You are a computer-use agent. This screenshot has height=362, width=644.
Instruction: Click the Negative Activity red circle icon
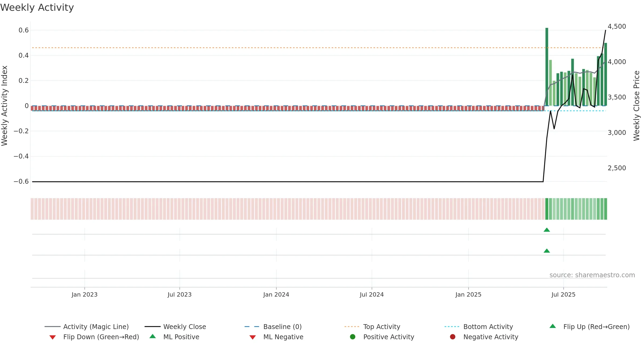tap(453, 337)
